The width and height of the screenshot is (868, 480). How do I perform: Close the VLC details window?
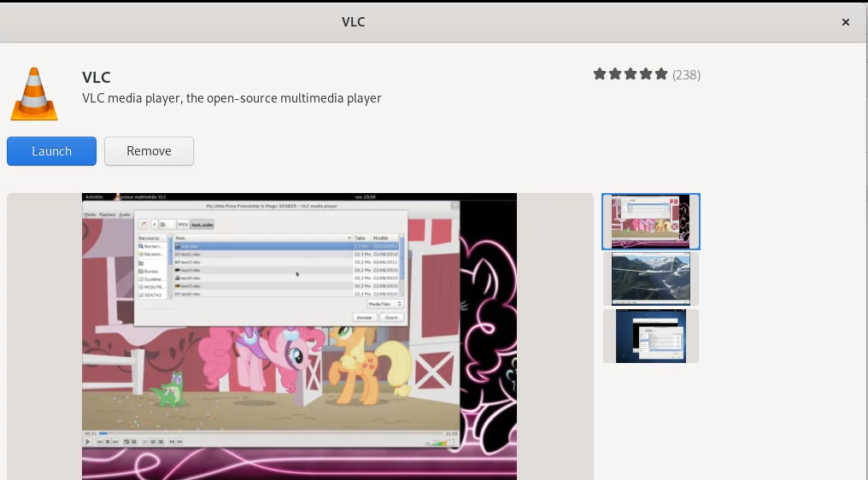click(845, 22)
